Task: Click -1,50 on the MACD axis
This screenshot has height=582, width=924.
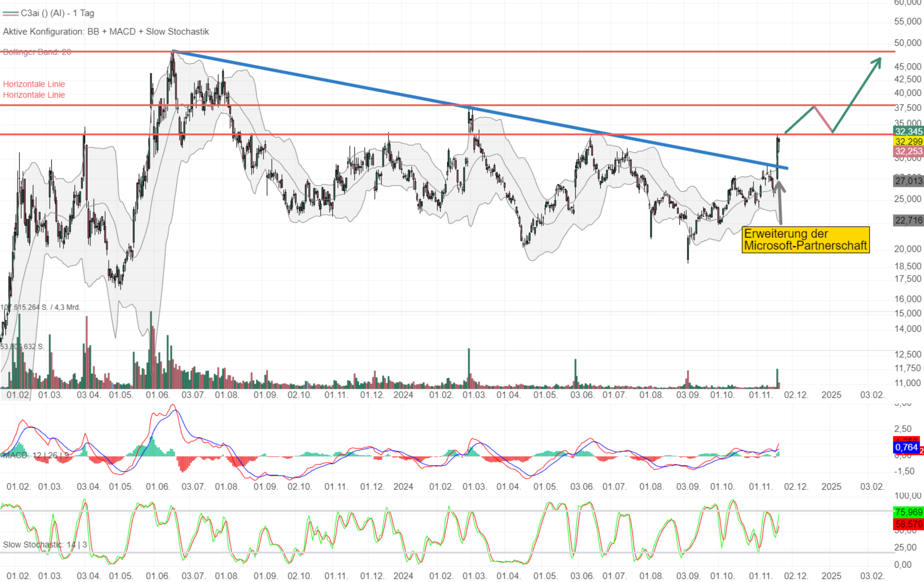Action: pos(904,471)
